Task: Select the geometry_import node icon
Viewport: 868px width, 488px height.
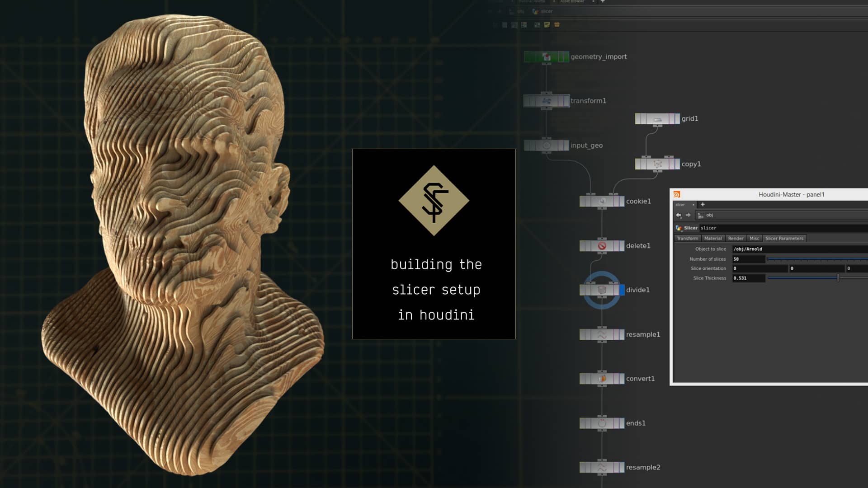Action: click(x=547, y=57)
